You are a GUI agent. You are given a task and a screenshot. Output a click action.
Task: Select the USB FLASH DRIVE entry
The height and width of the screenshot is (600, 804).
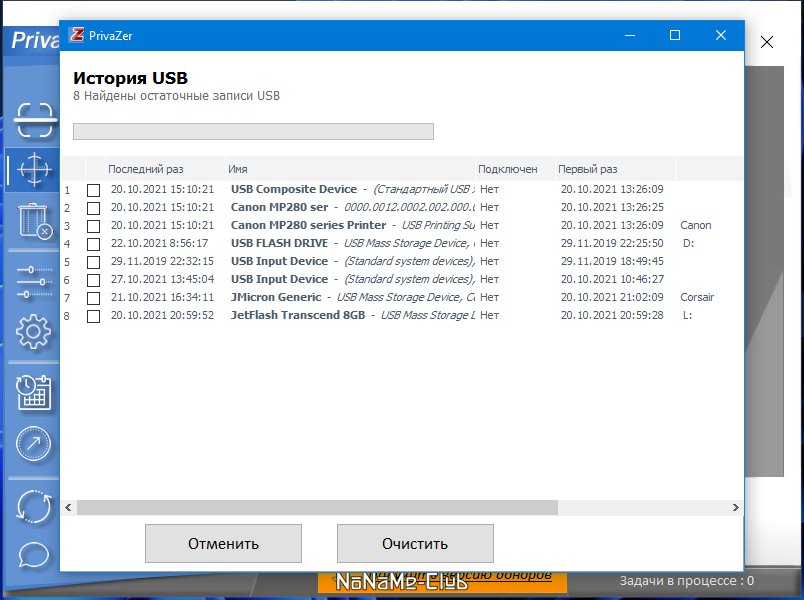(x=279, y=243)
